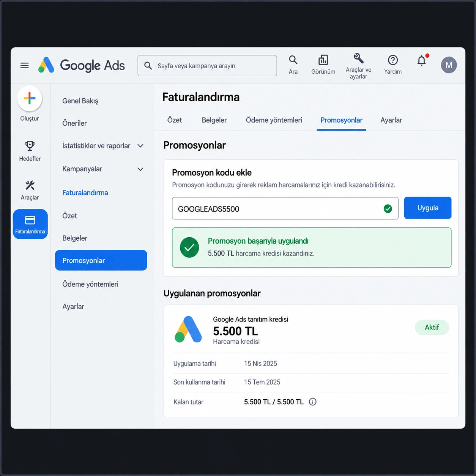This screenshot has height=476, width=476.
Task: Click the '15 Tem 2025' expiry date
Action: coord(262,382)
